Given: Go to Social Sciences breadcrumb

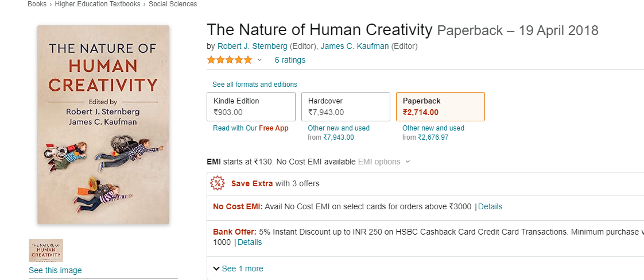Looking at the screenshot, I should point(173,4).
